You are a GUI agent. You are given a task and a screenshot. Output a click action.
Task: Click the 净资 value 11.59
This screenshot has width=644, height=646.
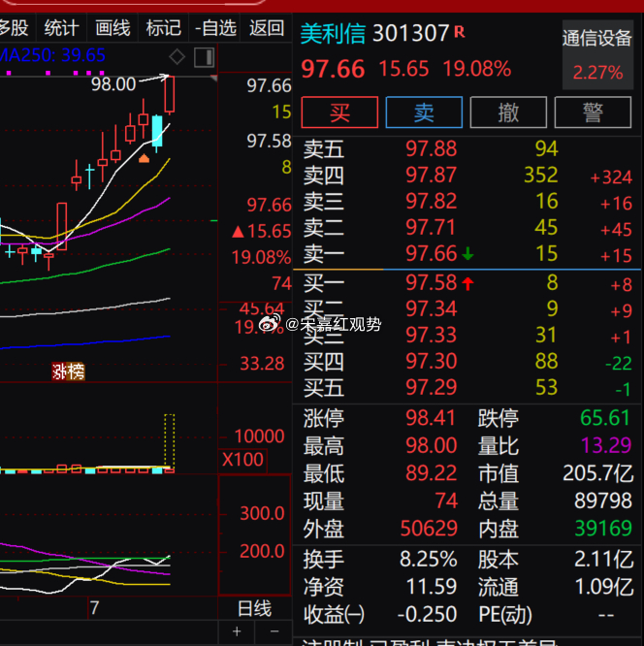pyautogui.click(x=432, y=587)
